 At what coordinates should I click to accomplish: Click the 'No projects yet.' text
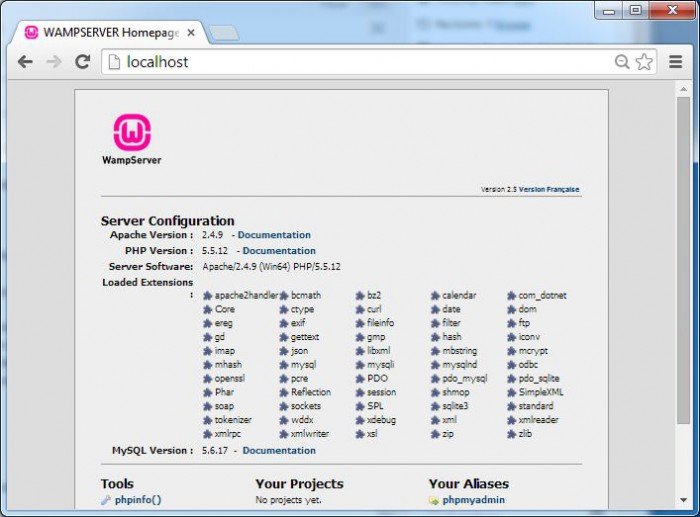click(x=288, y=500)
